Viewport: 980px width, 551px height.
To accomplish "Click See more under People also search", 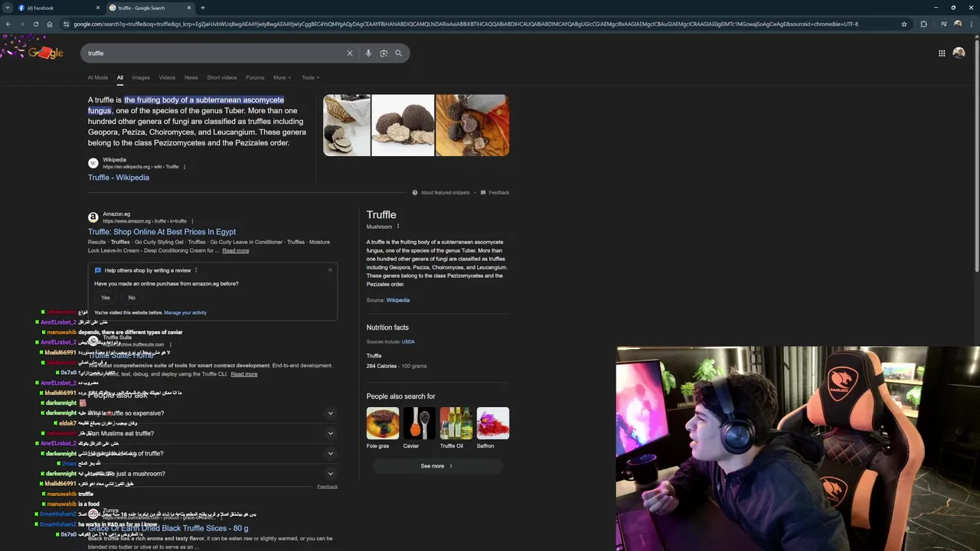I will (436, 466).
